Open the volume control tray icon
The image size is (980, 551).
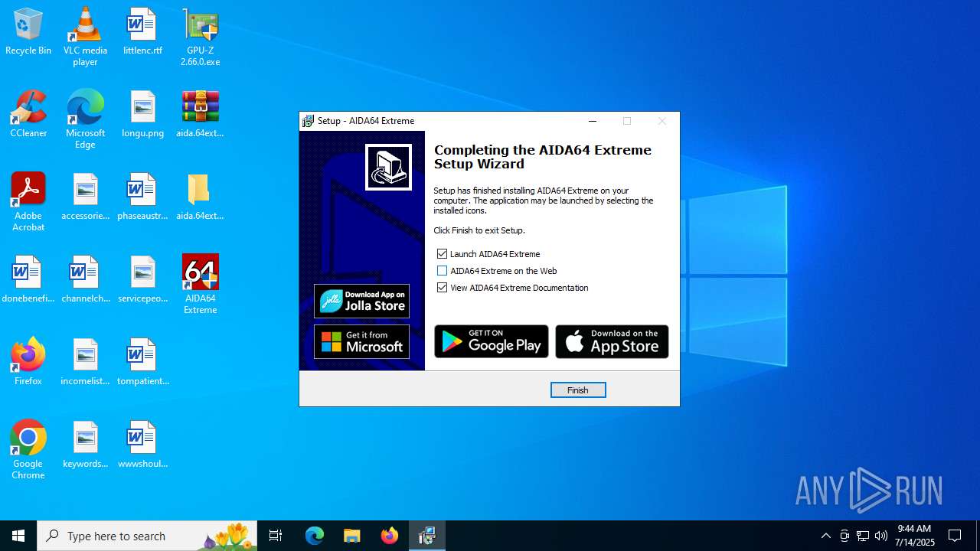[x=881, y=536]
